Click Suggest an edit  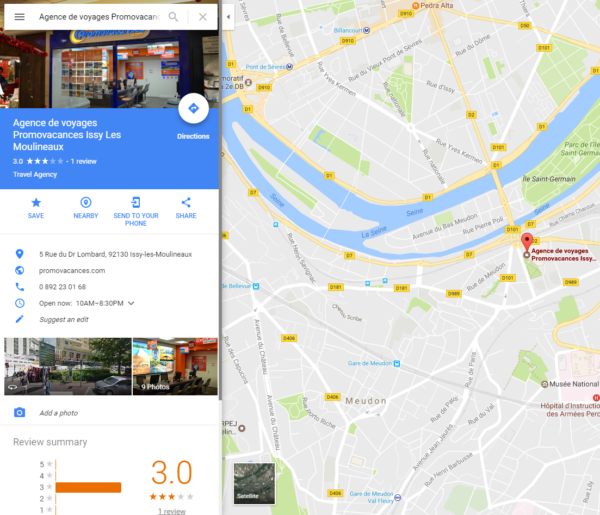64,319
